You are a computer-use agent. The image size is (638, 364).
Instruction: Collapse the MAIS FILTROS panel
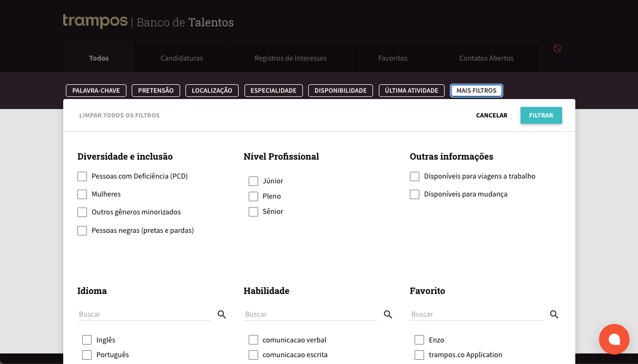point(476,91)
